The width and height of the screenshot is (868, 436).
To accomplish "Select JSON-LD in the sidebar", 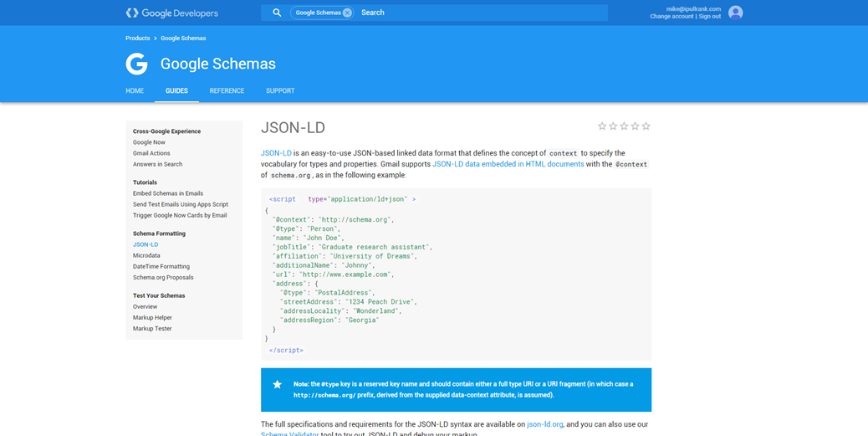I will [x=146, y=245].
